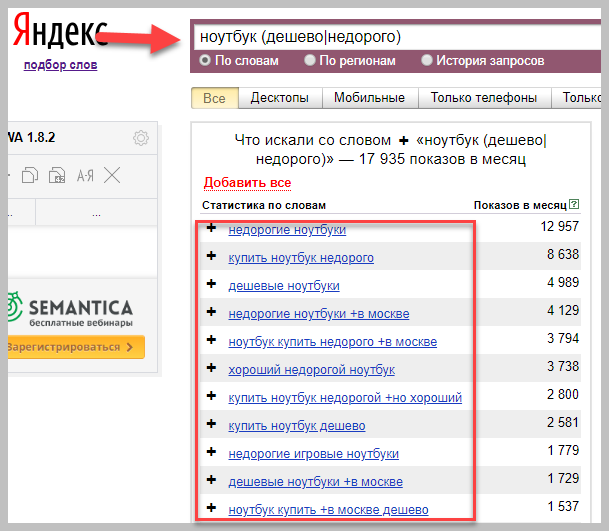The width and height of the screenshot is (609, 531).
Task: Open the 'хороший недорогой ноутбук' link
Action: pos(311,370)
